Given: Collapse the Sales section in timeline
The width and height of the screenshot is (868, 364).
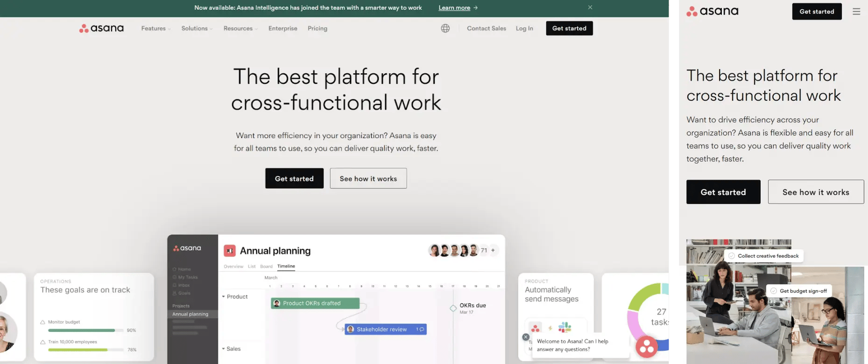Looking at the screenshot, I should click(223, 349).
